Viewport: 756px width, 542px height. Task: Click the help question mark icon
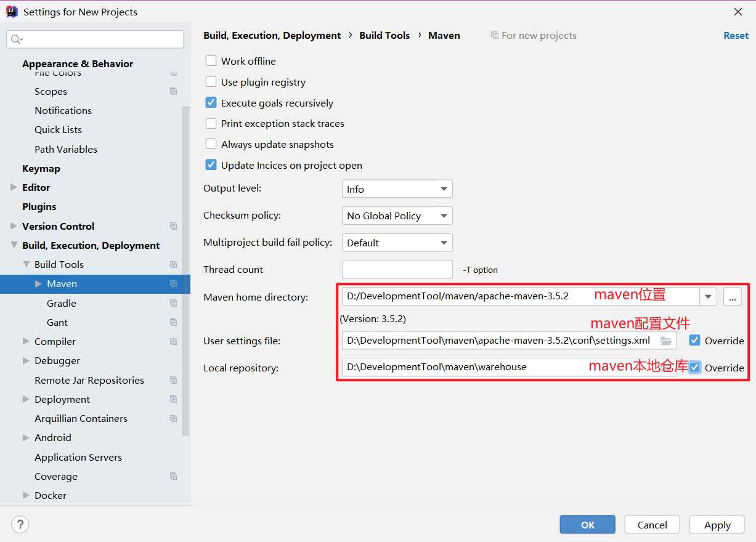click(x=20, y=524)
